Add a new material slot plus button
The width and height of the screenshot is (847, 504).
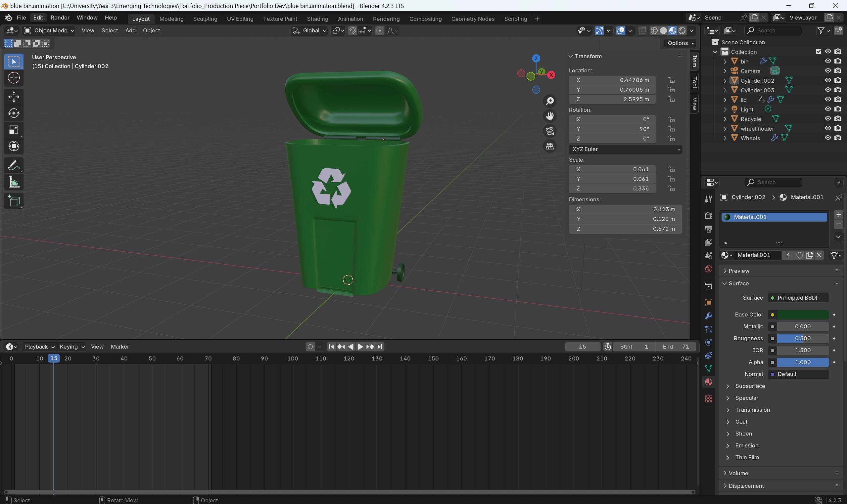pos(838,215)
